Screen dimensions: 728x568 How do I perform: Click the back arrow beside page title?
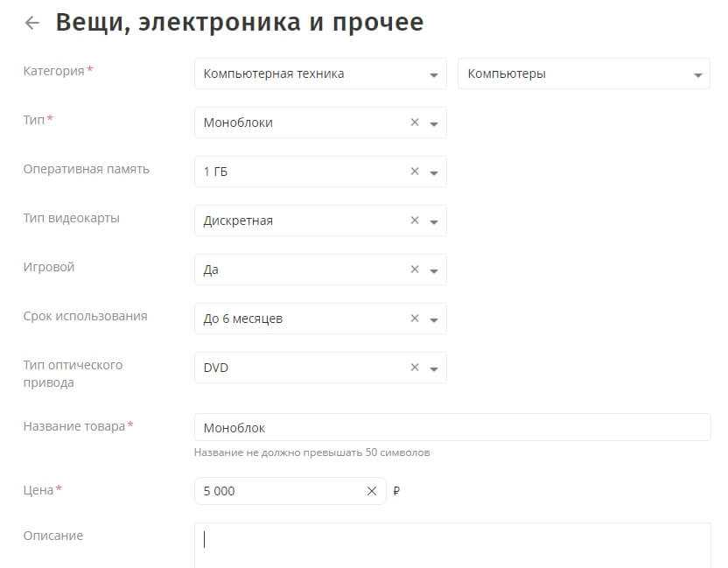pyautogui.click(x=32, y=24)
